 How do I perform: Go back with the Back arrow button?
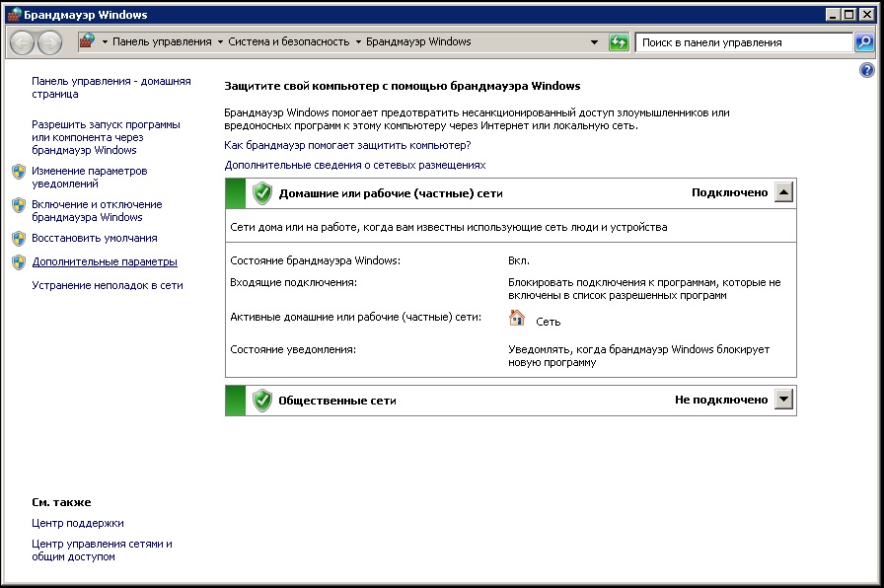pos(22,42)
